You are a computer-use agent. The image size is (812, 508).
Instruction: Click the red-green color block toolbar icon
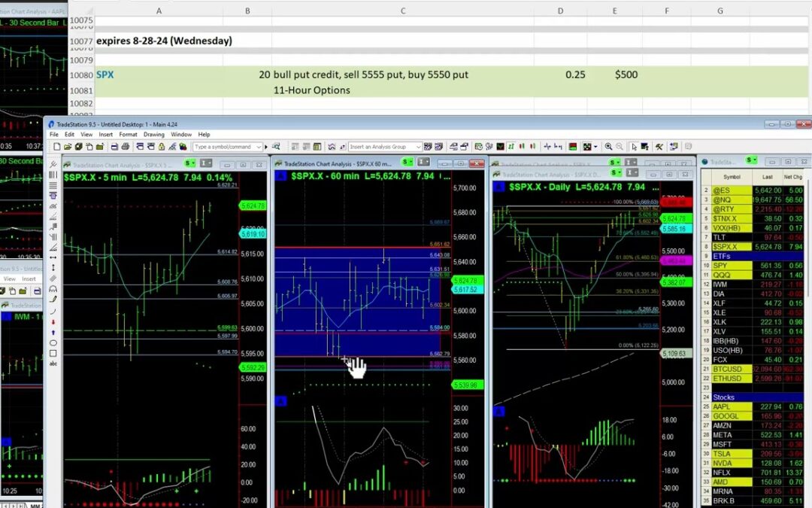(x=573, y=147)
